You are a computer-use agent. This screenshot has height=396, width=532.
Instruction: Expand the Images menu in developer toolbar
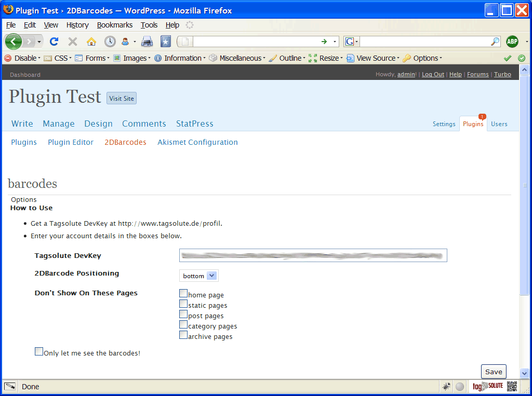pyautogui.click(x=132, y=58)
